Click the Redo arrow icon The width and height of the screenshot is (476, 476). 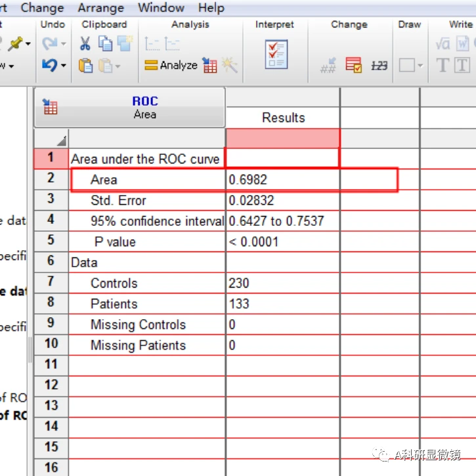click(x=49, y=43)
